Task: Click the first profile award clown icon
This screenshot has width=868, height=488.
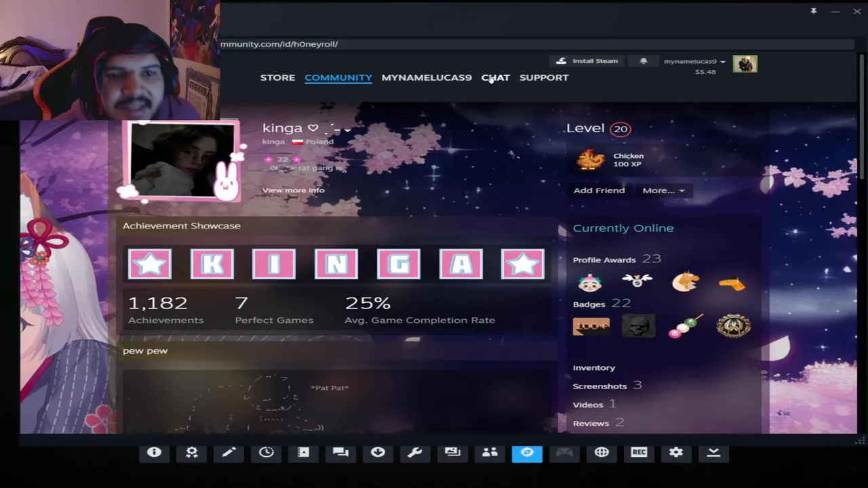Action: 590,282
